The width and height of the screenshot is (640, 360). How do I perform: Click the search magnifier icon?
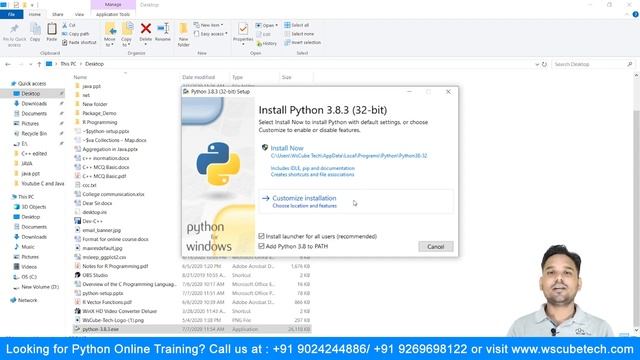[629, 64]
